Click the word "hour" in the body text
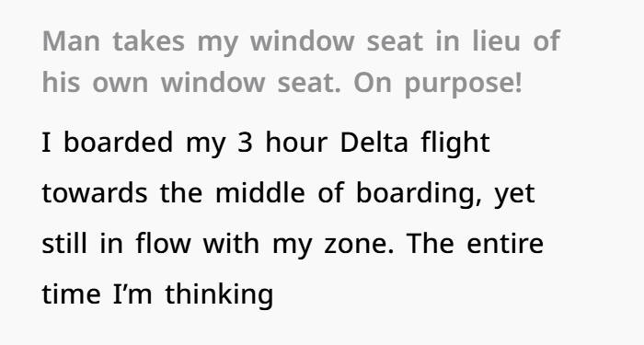644x345 pixels. point(296,143)
